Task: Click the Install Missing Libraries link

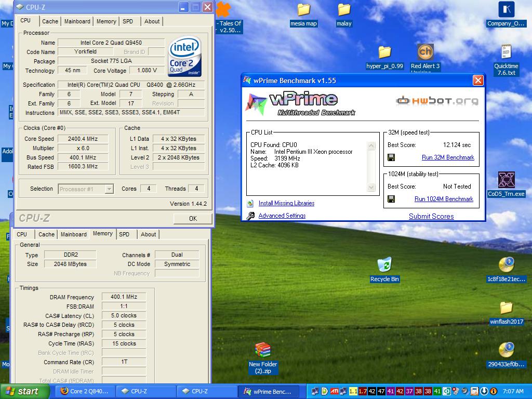Action: point(286,203)
